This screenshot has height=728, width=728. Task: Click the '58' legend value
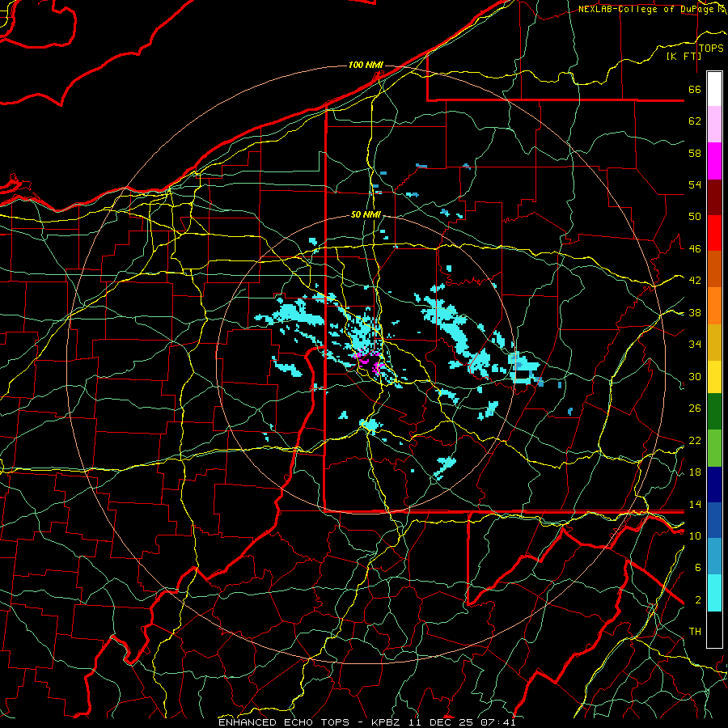(695, 153)
